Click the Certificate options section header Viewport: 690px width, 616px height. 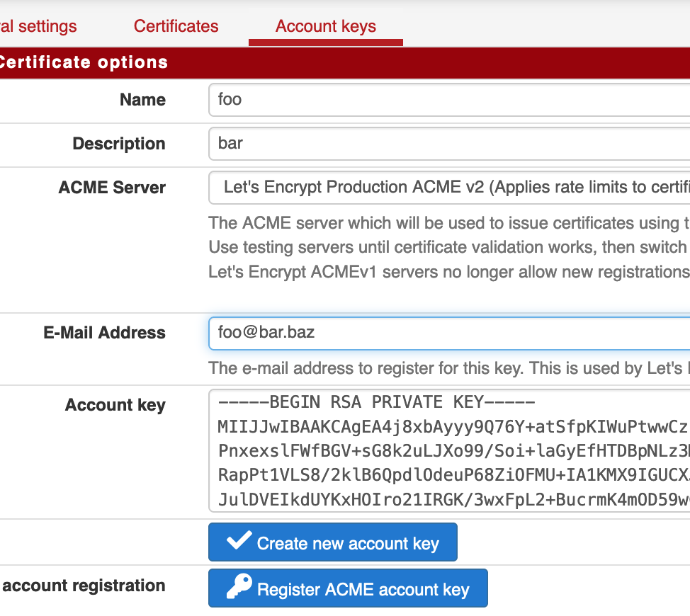(x=84, y=62)
